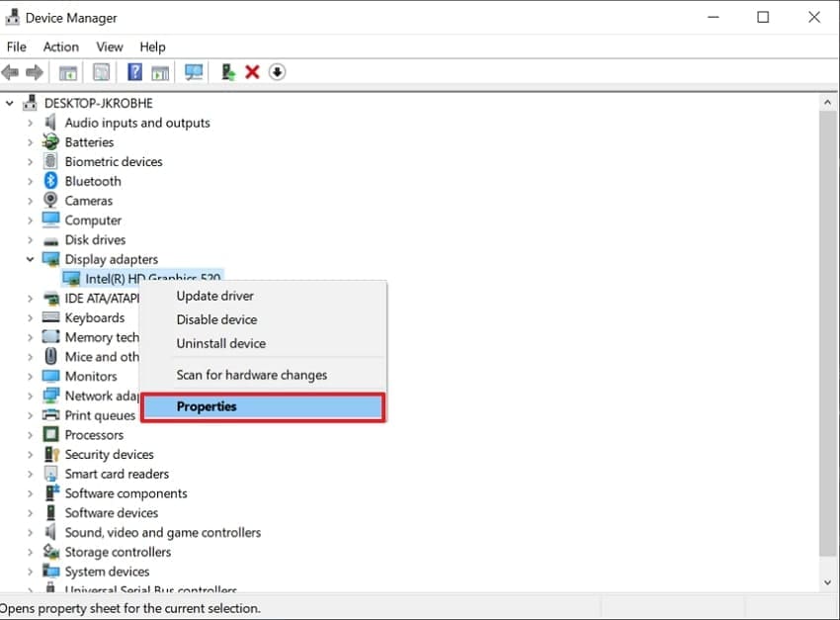Expand the Sound, video and game controllers category

[x=30, y=532]
